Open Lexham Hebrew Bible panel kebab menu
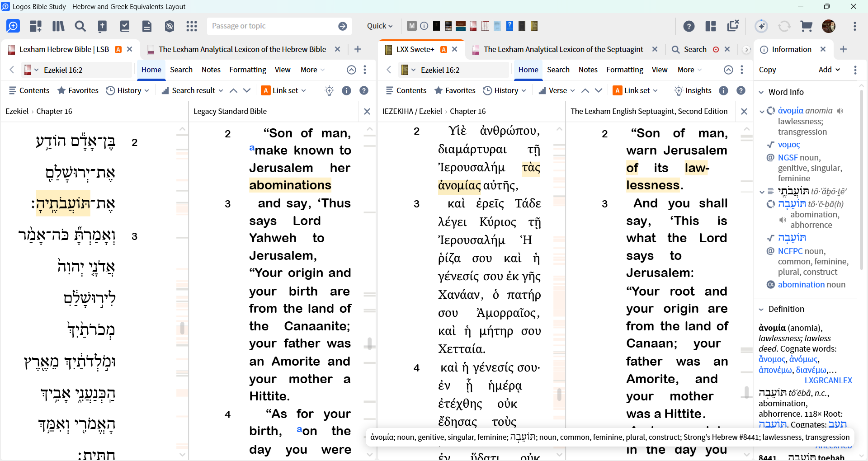The width and height of the screenshot is (868, 461). point(365,70)
